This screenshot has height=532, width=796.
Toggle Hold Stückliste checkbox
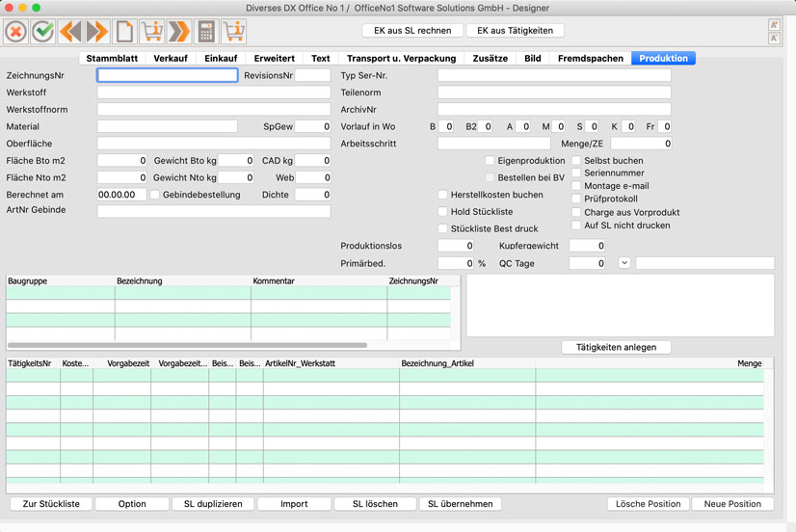click(442, 212)
